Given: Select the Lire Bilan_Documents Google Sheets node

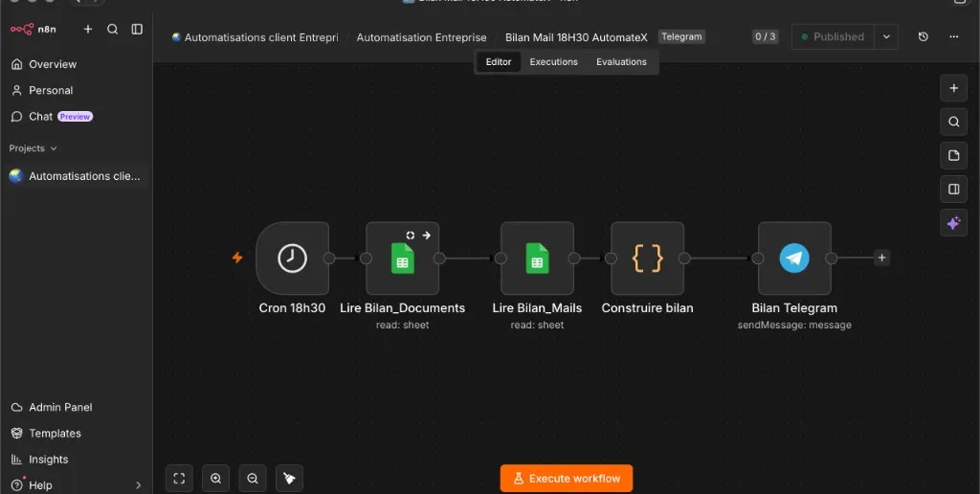Looking at the screenshot, I should 403,258.
